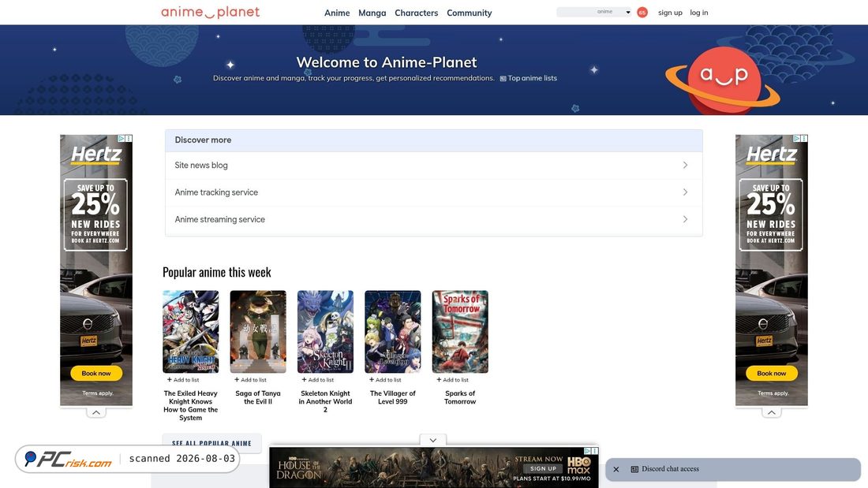Click Sign Up in HBO Max banner
This screenshot has height=488, width=868.
[543, 468]
